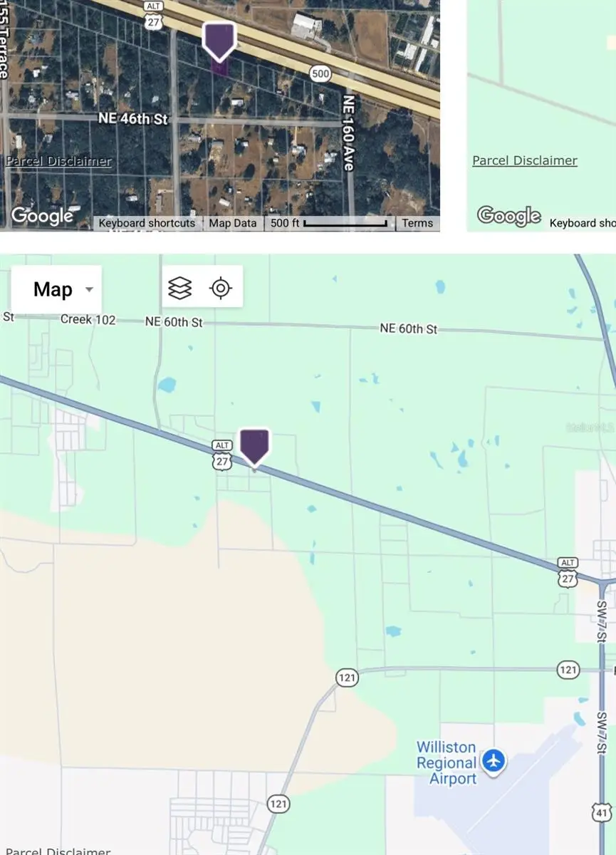Screen dimensions: 616x855
Task: Click the Keyboard shortcuts label
Action: 147,223
